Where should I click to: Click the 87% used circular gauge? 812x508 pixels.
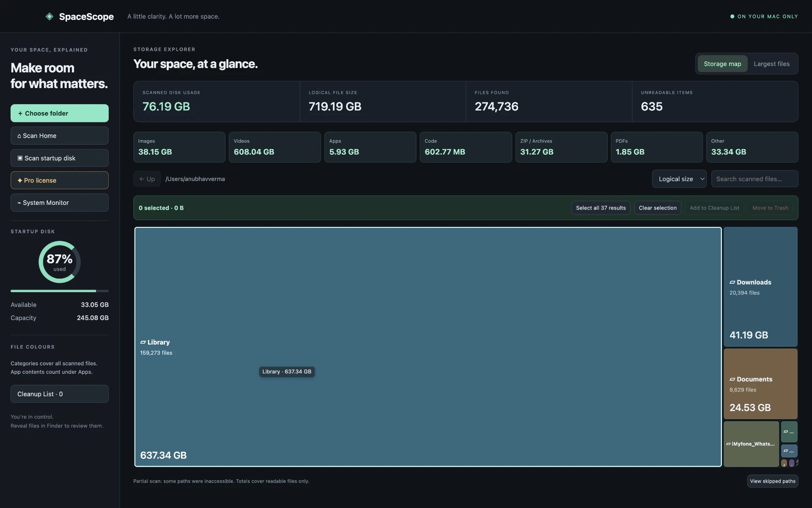[60, 262]
